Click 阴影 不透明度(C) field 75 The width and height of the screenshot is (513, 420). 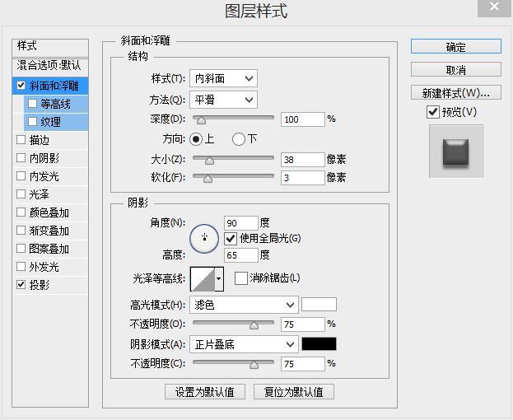303,364
